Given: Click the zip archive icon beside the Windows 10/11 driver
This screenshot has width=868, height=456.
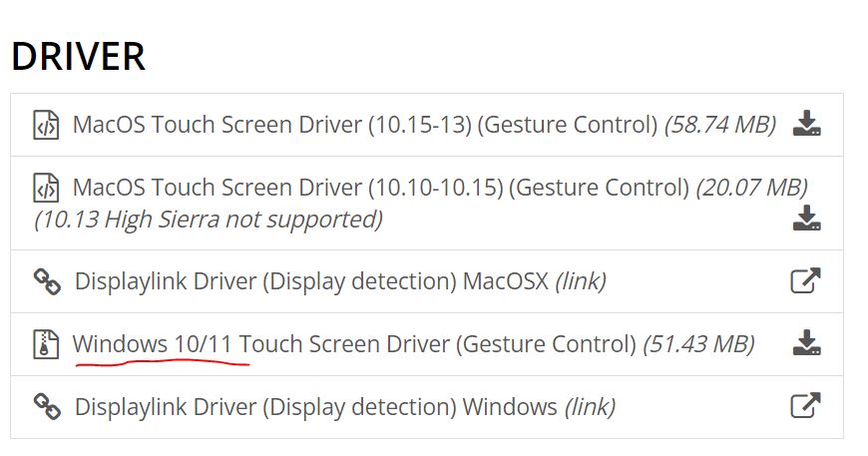Looking at the screenshot, I should tap(46, 344).
